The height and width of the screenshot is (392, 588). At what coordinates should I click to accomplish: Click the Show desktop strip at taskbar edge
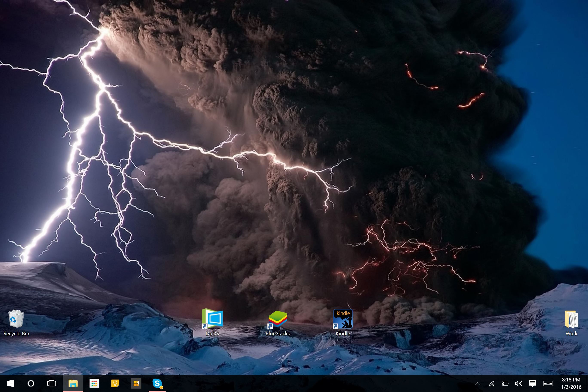tap(587, 383)
